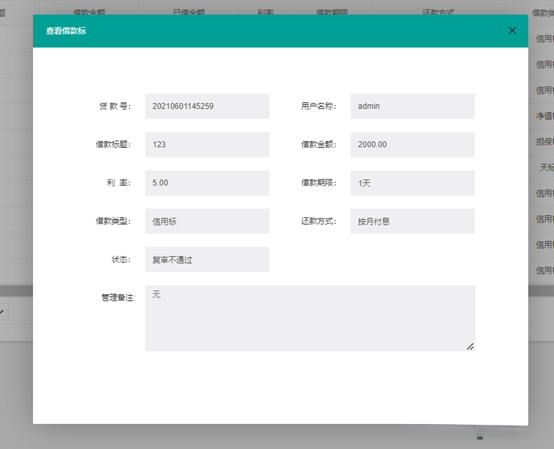Click the 状态 field showing 复审不通过
The image size is (554, 449).
207,260
